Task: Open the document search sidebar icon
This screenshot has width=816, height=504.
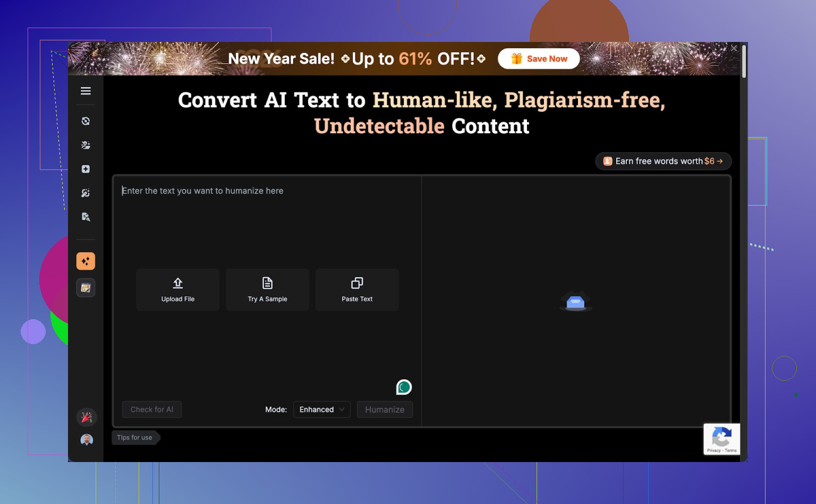Action: point(86,217)
